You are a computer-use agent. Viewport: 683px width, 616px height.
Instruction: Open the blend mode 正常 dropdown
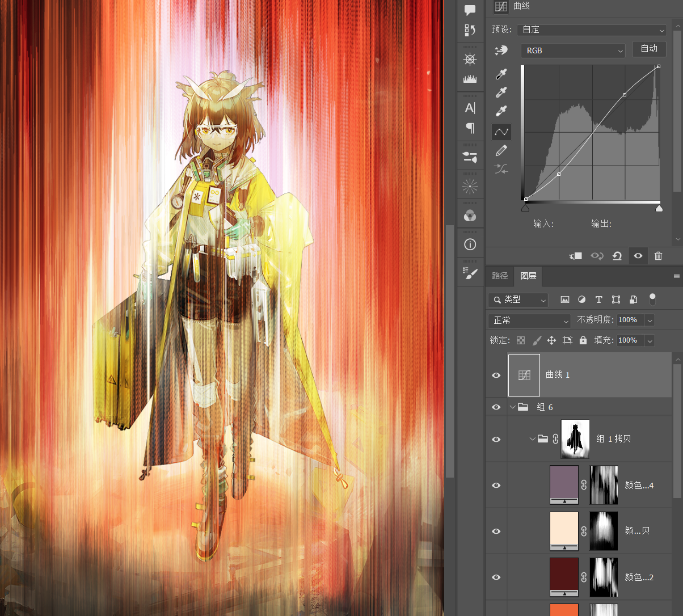[x=529, y=320]
